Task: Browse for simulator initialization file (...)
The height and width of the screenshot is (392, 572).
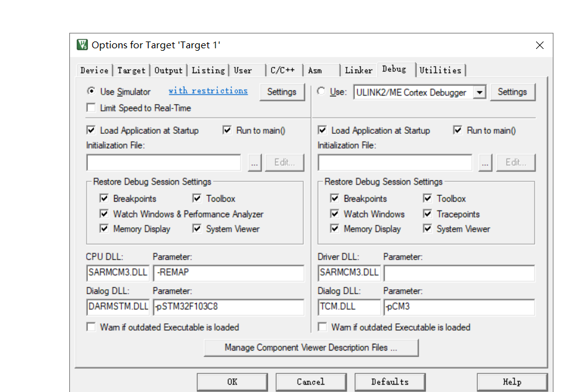Action: tap(254, 162)
